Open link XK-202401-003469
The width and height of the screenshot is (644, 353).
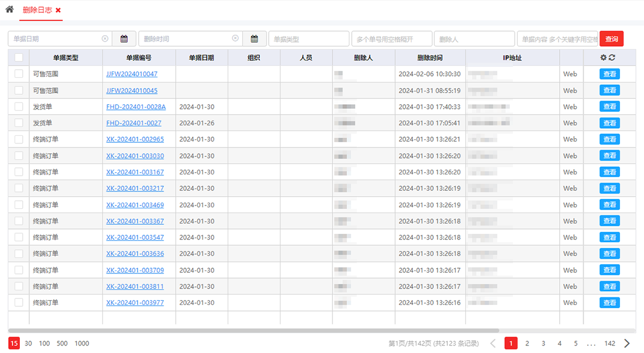(x=135, y=205)
